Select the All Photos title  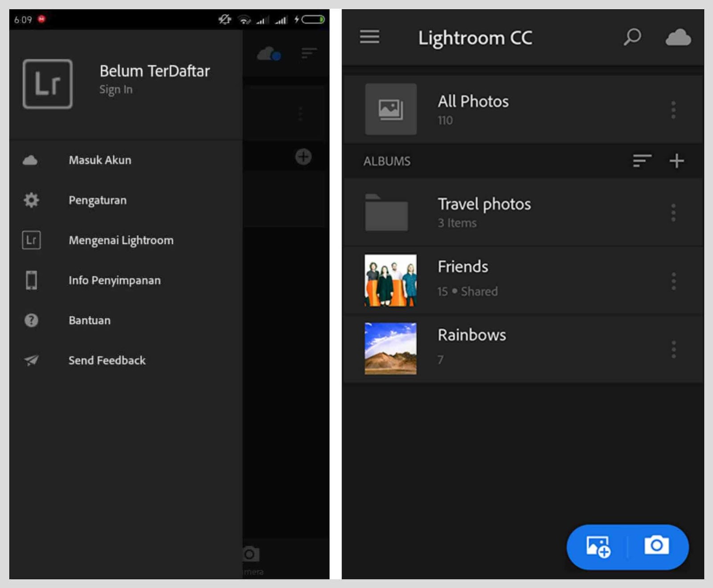coord(473,101)
